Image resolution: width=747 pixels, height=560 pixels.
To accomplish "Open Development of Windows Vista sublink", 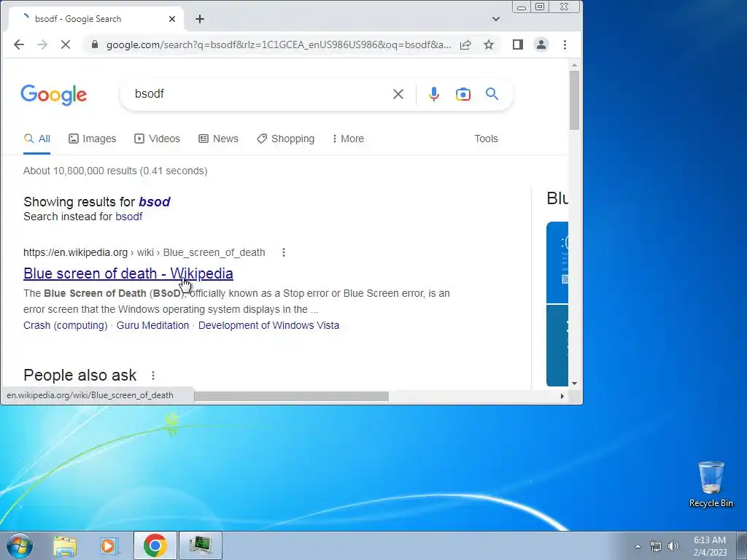I will coord(268,325).
